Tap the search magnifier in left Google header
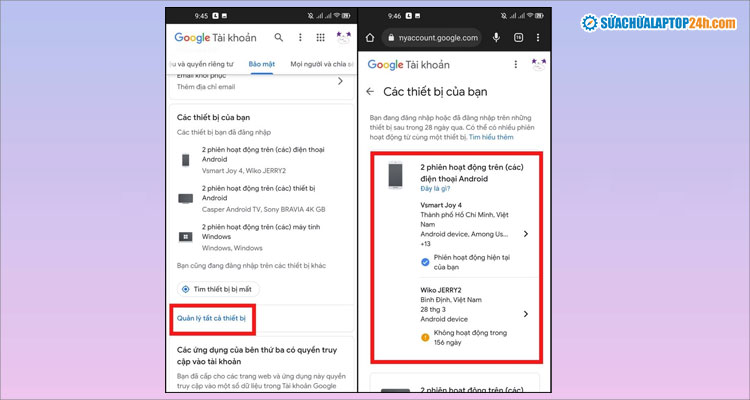The image size is (750, 400). click(279, 38)
